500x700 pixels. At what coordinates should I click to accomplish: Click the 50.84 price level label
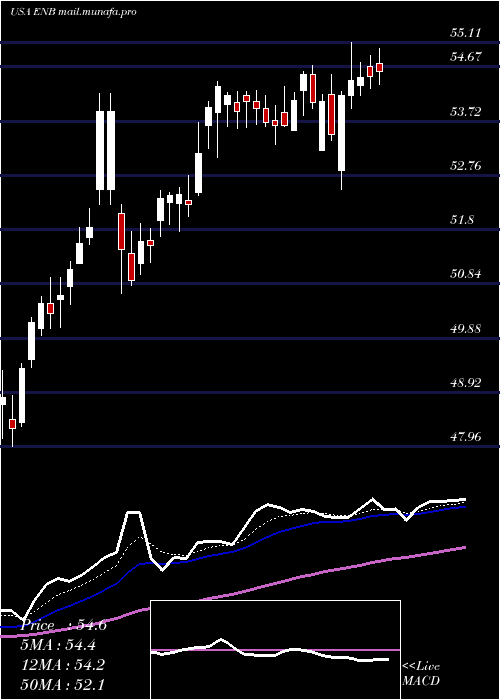pyautogui.click(x=466, y=274)
